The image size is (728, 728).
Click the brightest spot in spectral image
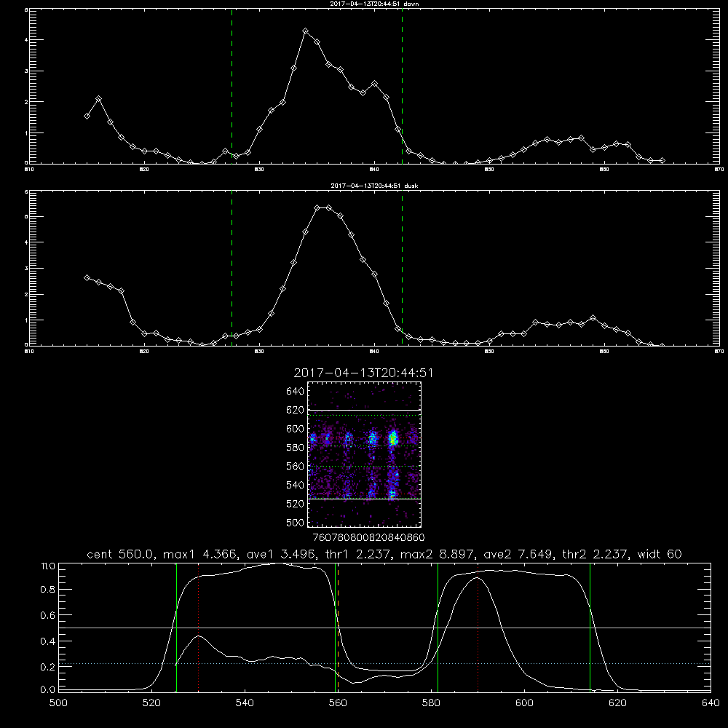pos(393,438)
